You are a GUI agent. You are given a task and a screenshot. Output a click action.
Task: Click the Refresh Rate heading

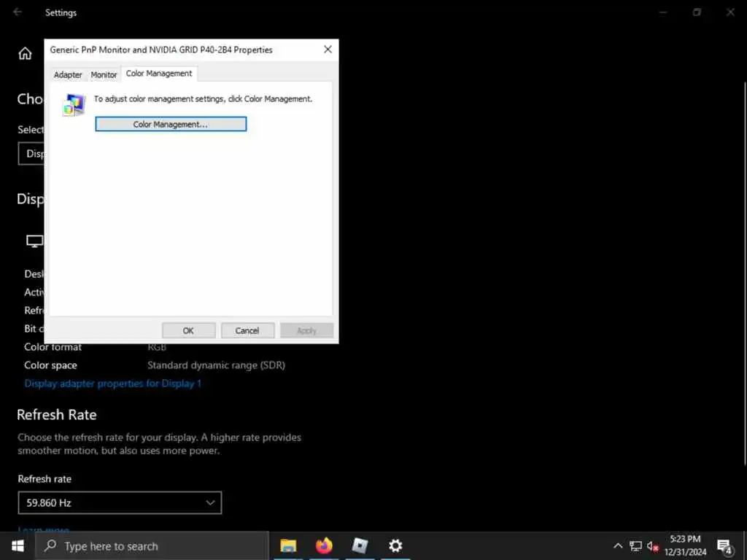pos(57,415)
